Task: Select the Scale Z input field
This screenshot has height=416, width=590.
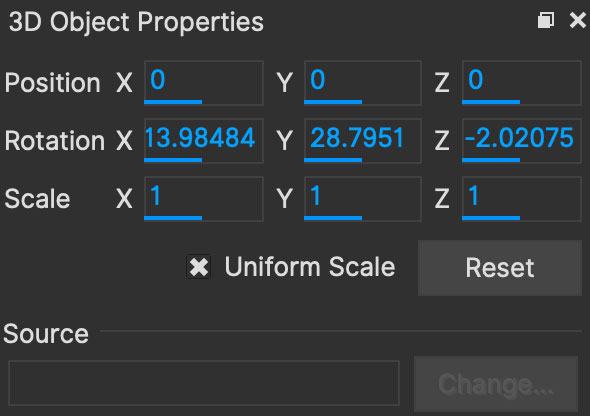Action: [x=522, y=199]
